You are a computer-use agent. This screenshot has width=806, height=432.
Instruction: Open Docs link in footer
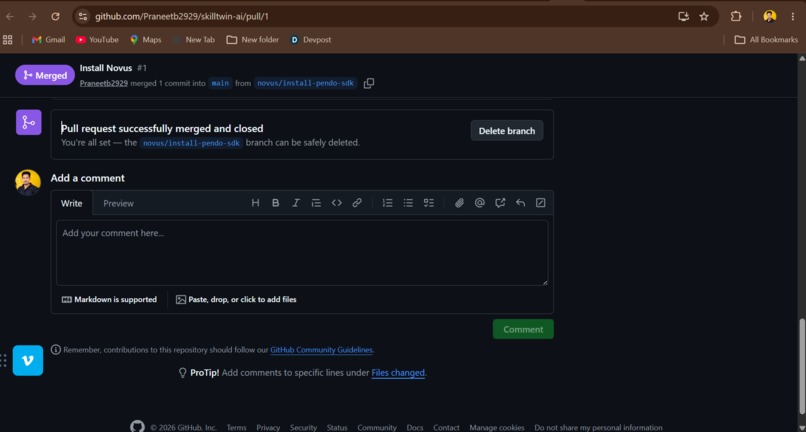coord(415,427)
